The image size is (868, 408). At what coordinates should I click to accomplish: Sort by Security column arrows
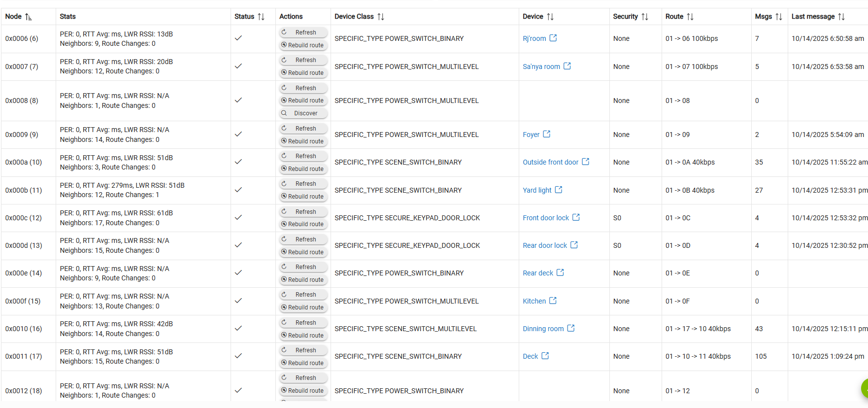pyautogui.click(x=645, y=17)
